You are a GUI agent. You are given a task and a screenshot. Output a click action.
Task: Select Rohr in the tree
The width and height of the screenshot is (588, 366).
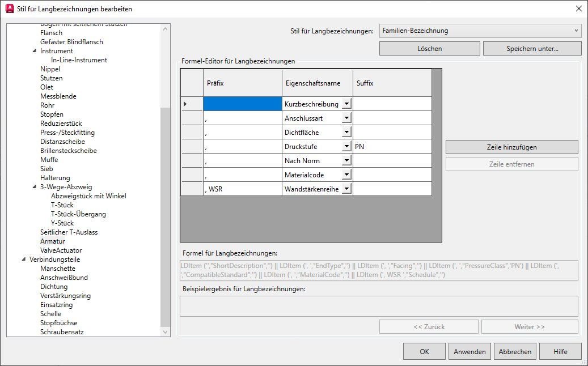click(47, 105)
